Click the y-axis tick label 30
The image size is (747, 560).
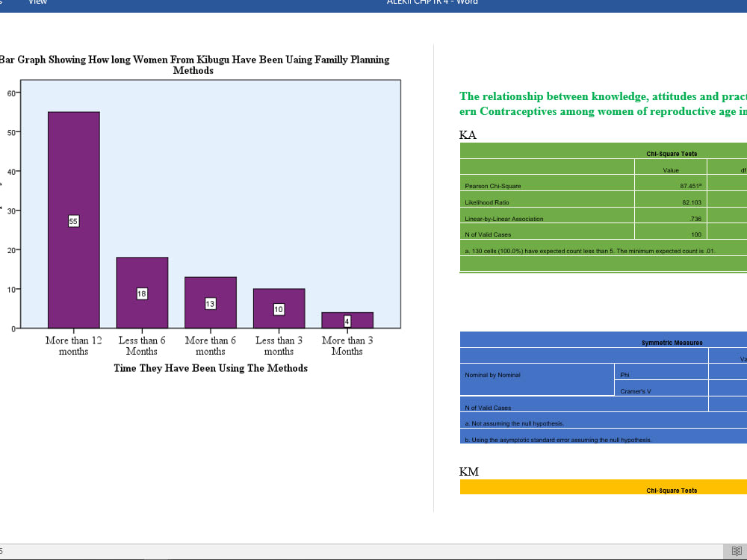point(11,211)
